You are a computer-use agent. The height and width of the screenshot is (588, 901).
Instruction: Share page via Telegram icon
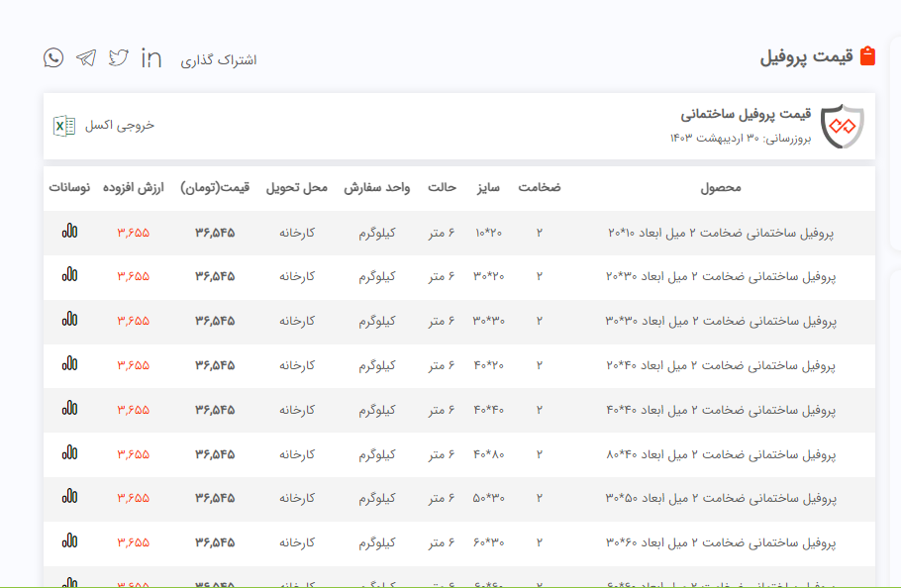click(x=86, y=57)
